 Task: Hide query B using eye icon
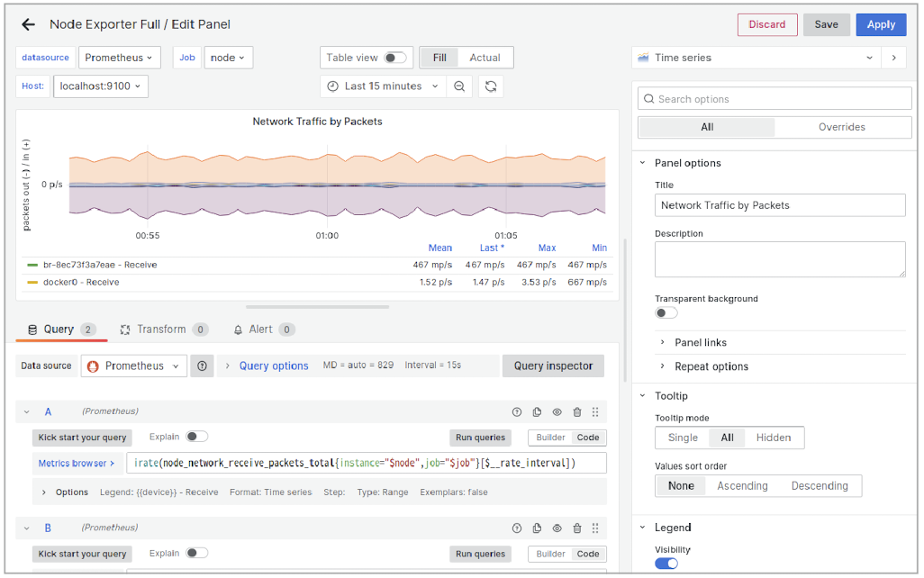click(557, 528)
